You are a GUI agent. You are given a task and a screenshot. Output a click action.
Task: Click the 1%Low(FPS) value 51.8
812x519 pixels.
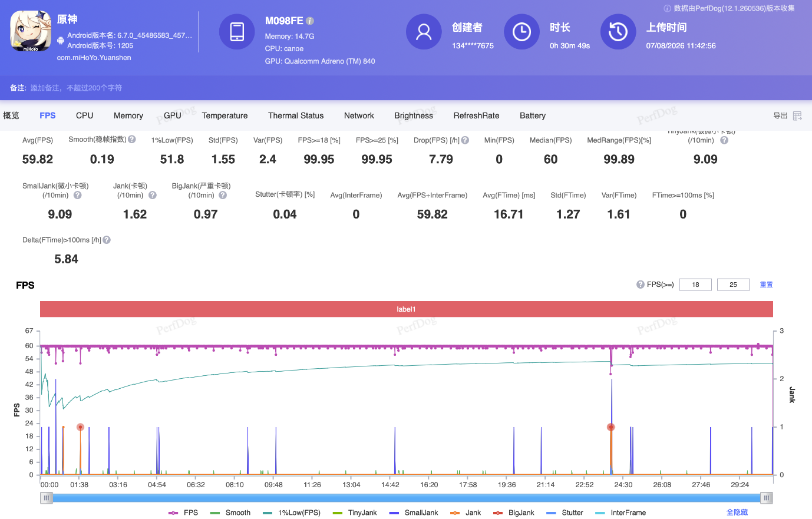click(x=172, y=160)
